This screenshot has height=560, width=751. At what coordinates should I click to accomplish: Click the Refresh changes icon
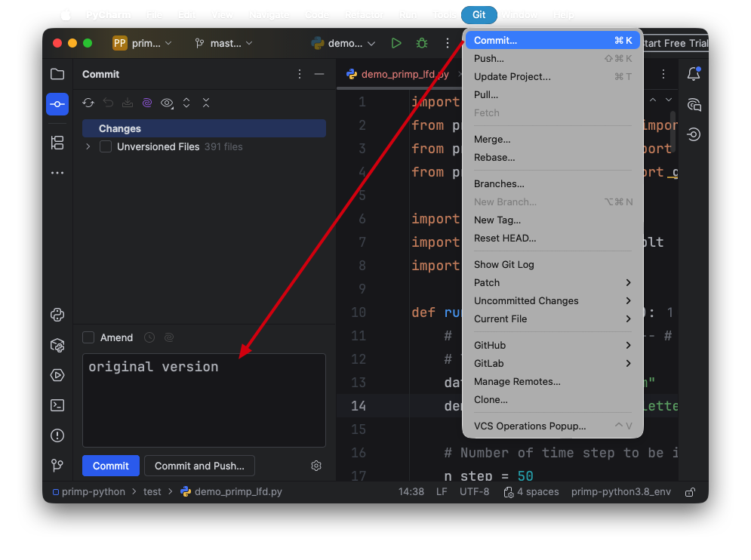88,103
